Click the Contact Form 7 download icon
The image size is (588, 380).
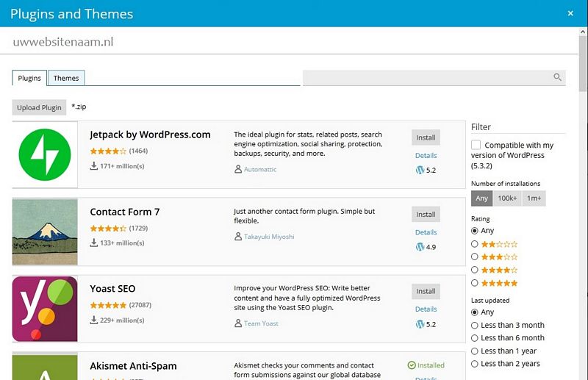click(x=94, y=243)
